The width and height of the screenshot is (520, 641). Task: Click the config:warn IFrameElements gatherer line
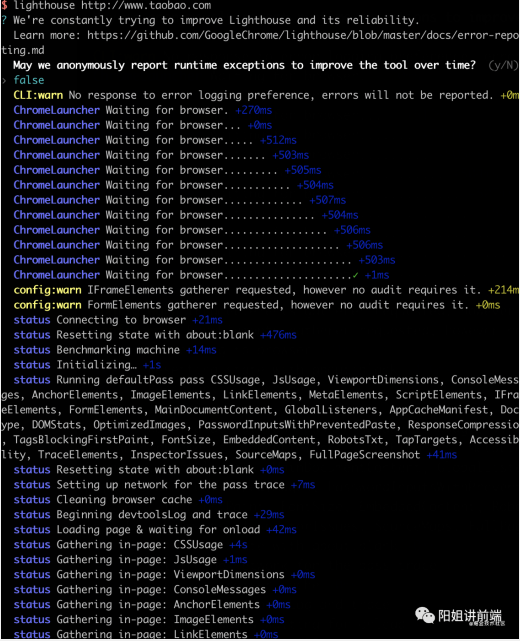pos(266,290)
